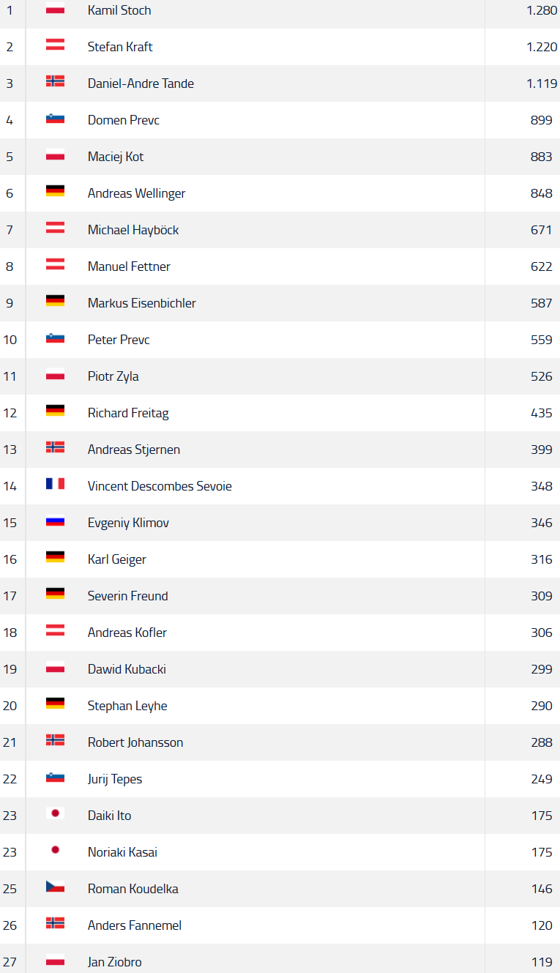Image resolution: width=560 pixels, height=973 pixels.
Task: Click rank number 14 in standings
Action: click(x=10, y=486)
